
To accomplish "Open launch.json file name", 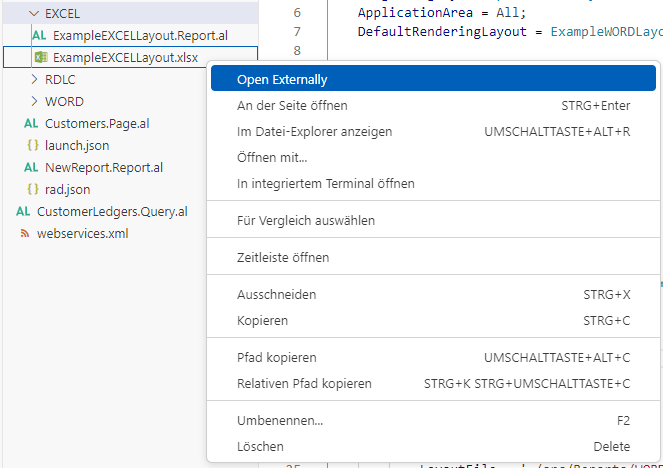I will 77,145.
